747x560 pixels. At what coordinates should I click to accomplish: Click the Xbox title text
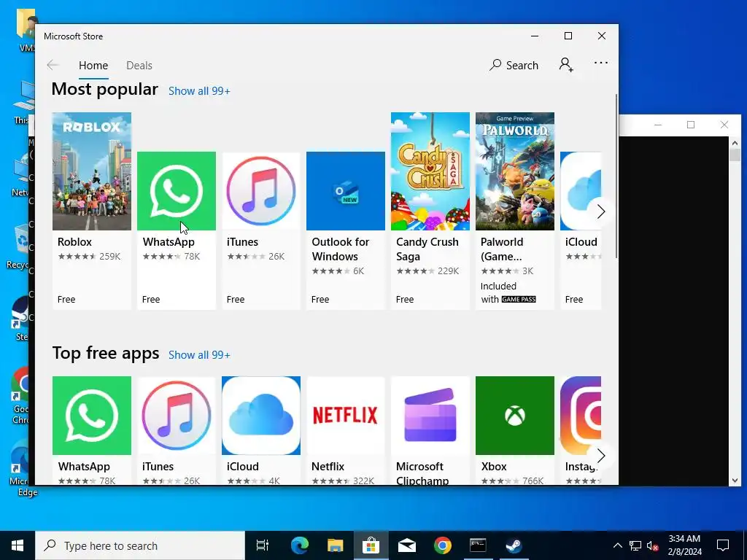494,467
